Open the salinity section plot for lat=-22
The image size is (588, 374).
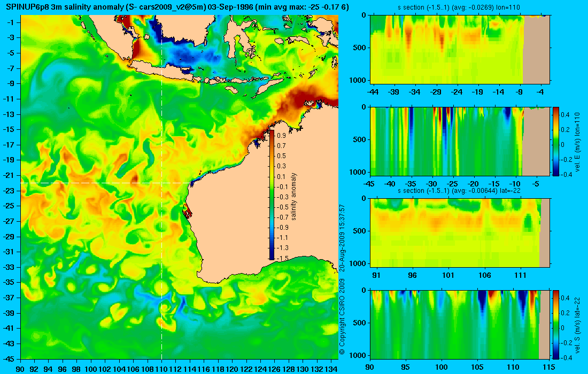tap(460, 233)
